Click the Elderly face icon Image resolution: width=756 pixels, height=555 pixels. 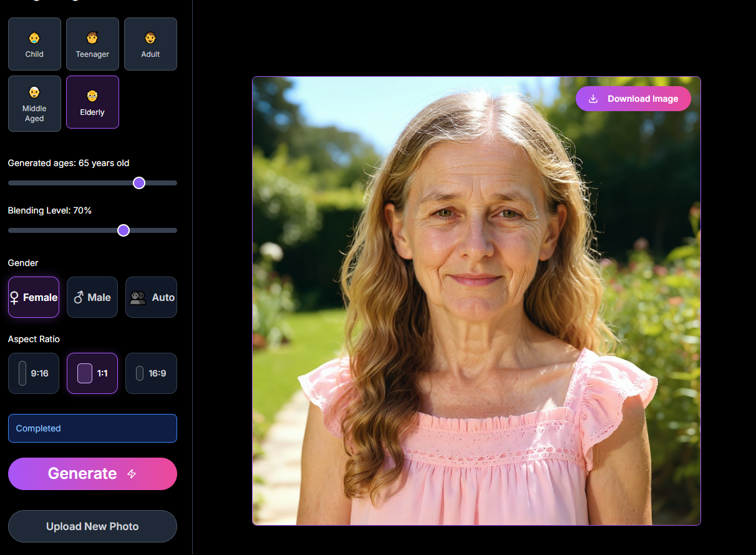point(92,96)
